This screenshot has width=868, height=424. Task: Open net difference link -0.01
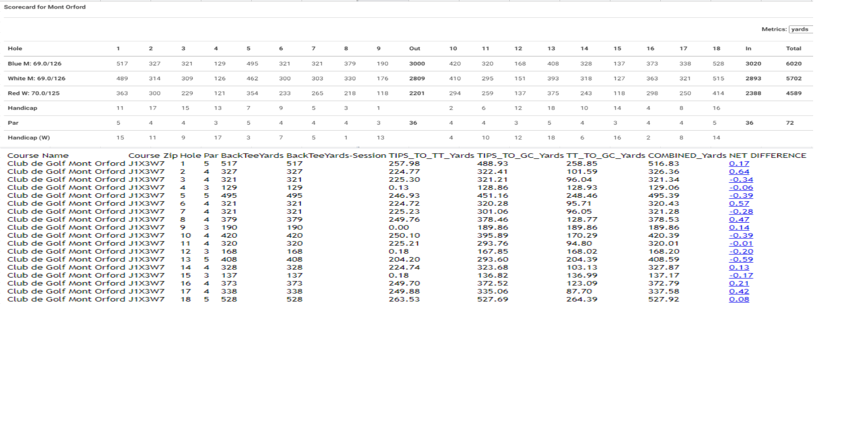(741, 244)
